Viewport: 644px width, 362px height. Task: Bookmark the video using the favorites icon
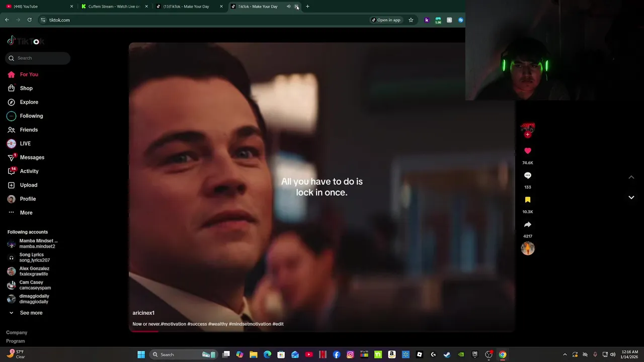pos(527,200)
